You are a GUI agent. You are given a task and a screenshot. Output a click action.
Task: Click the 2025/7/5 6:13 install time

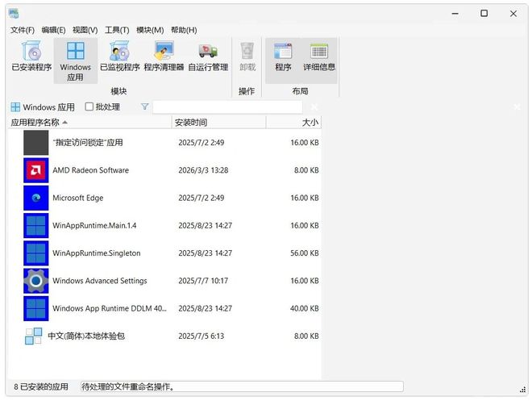[x=202, y=336]
